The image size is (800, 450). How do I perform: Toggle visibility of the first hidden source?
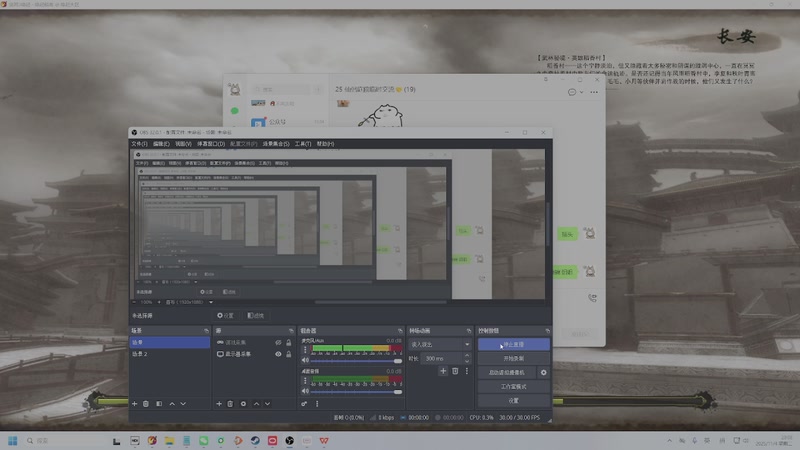pyautogui.click(x=278, y=342)
